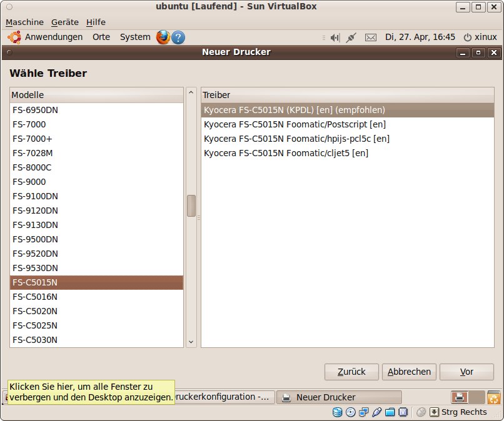The width and height of the screenshot is (504, 421).
Task: Click the VirtualBox hard disk activity icon
Action: coord(338,412)
